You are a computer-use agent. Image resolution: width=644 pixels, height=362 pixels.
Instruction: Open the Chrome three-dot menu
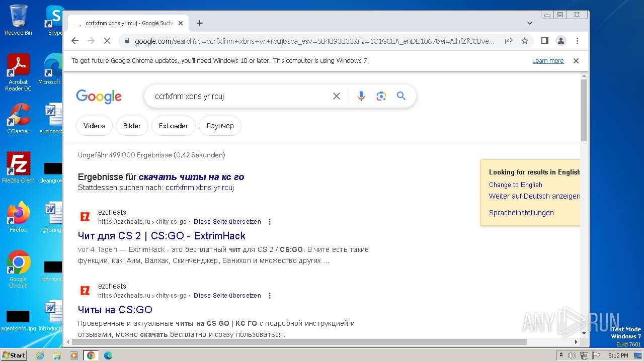point(577,41)
